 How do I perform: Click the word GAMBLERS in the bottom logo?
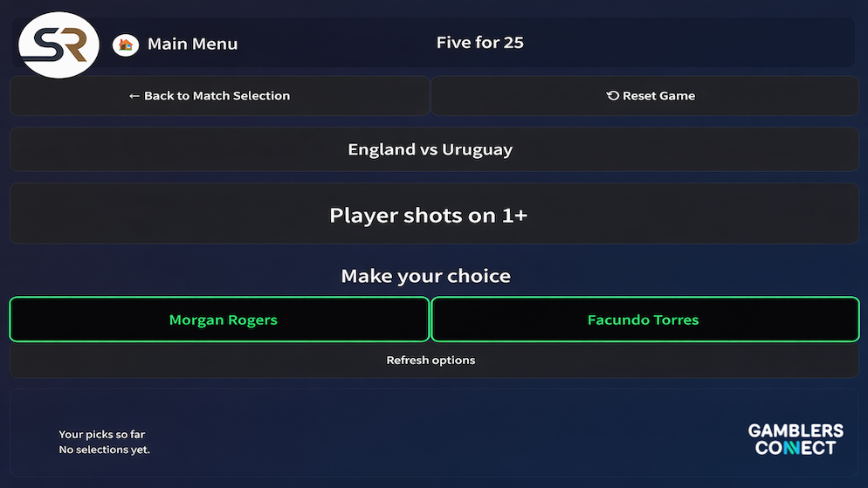point(796,430)
